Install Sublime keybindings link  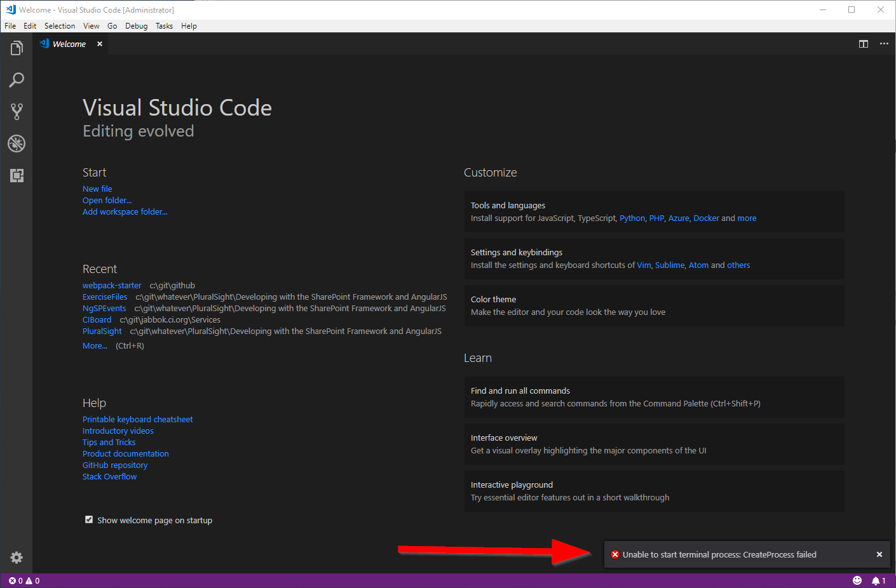[x=670, y=265]
